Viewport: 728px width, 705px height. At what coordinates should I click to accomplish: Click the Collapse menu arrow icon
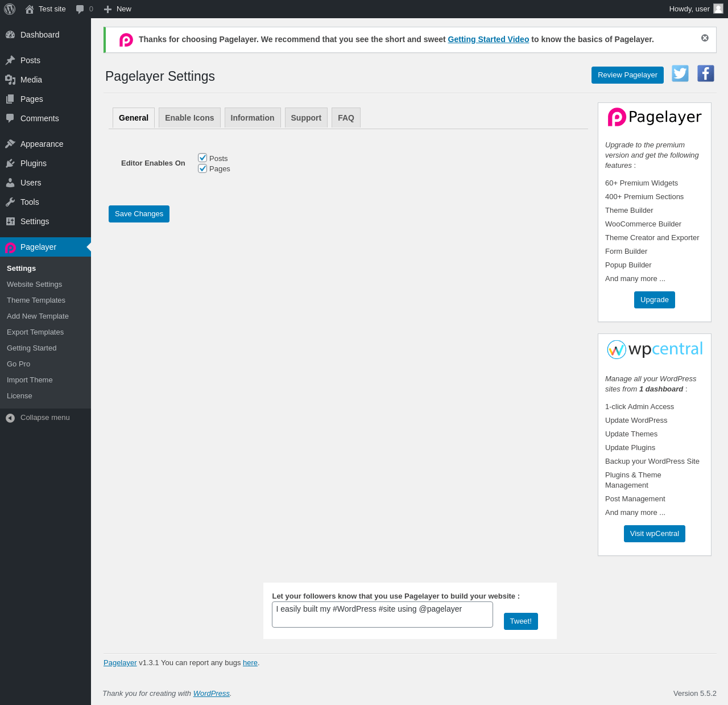tap(10, 418)
